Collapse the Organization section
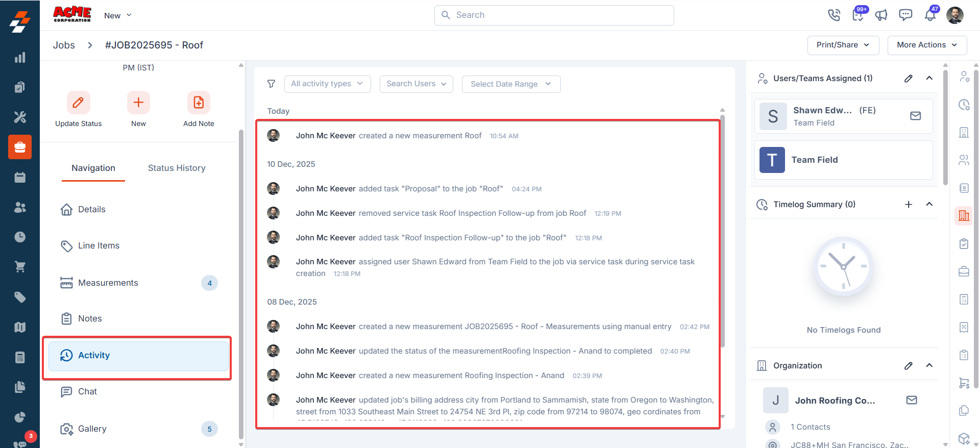The width and height of the screenshot is (980, 448). coord(929,365)
